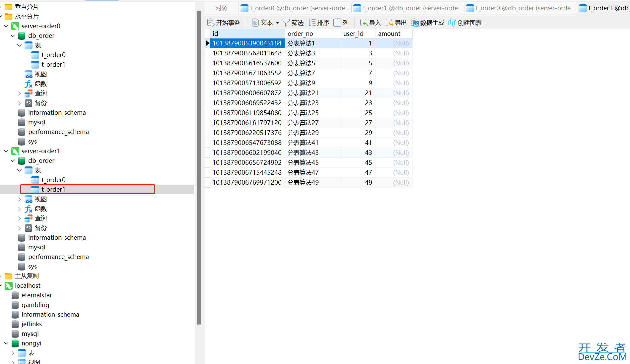Select the t_order1 table under server-order0
The image size is (630, 364).
53,64
